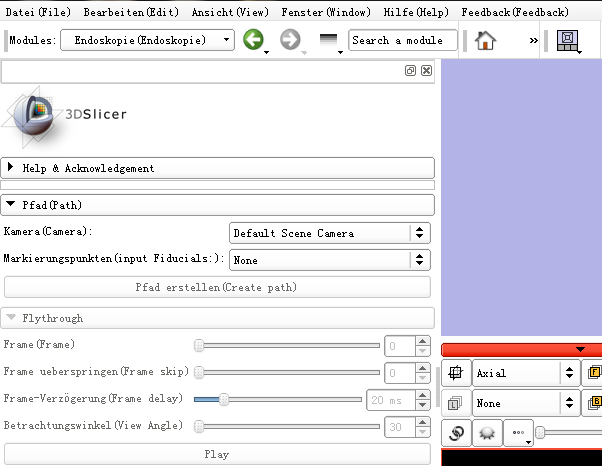Screen dimensions: 602x466
Task: Click the label layer L icon
Action: click(455, 404)
